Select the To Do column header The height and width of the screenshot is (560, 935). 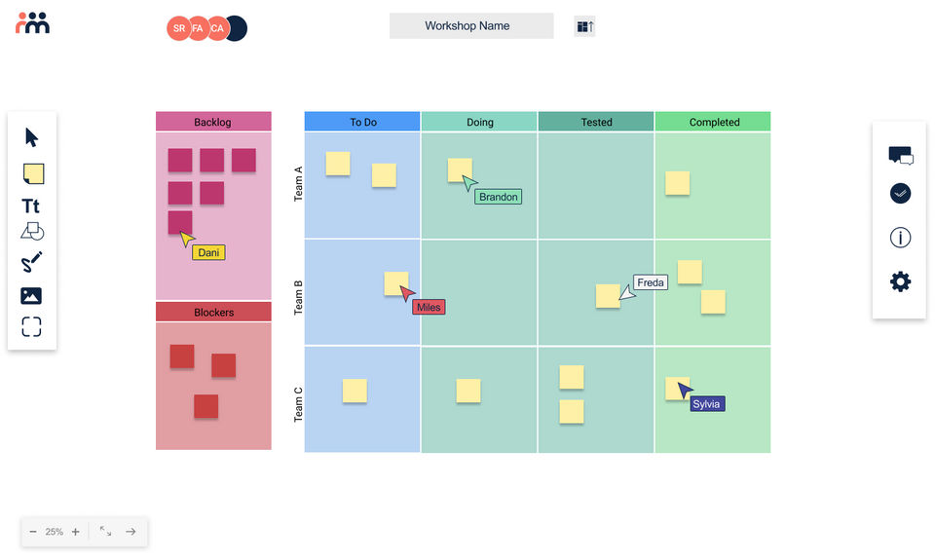(362, 122)
